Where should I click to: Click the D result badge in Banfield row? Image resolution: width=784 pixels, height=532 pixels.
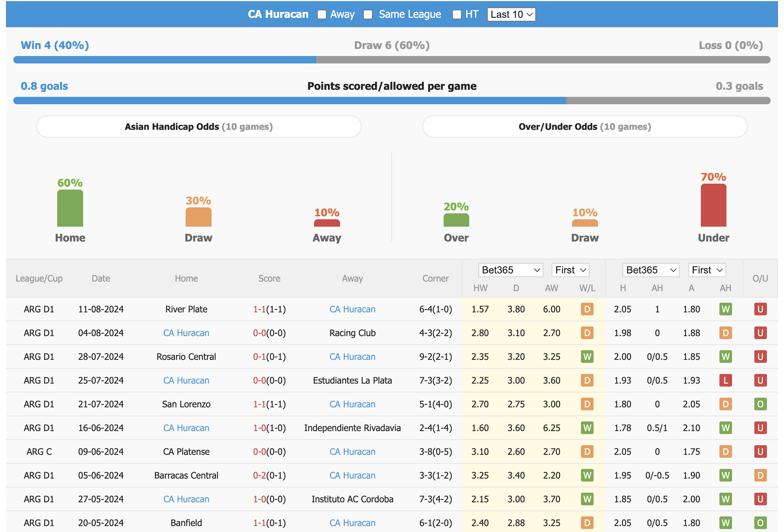tap(587, 523)
